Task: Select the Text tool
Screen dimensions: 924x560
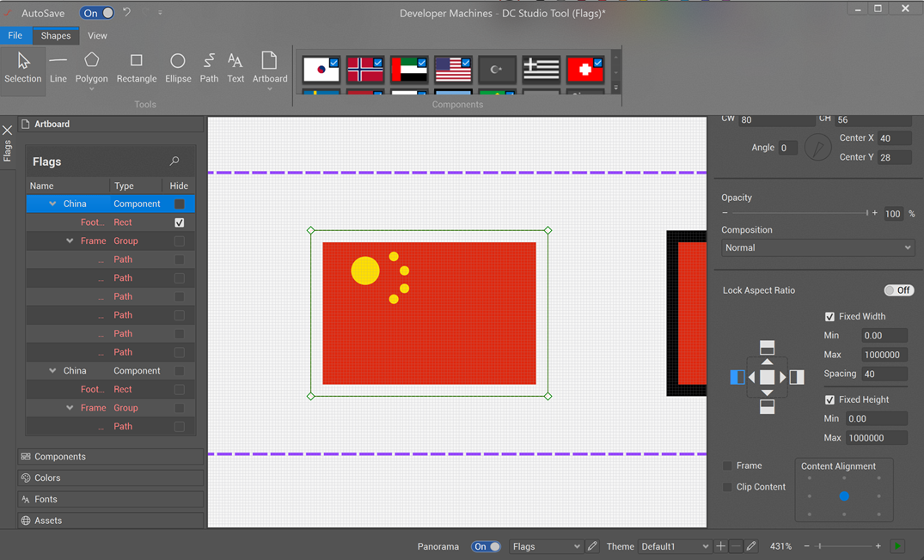Action: click(235, 68)
